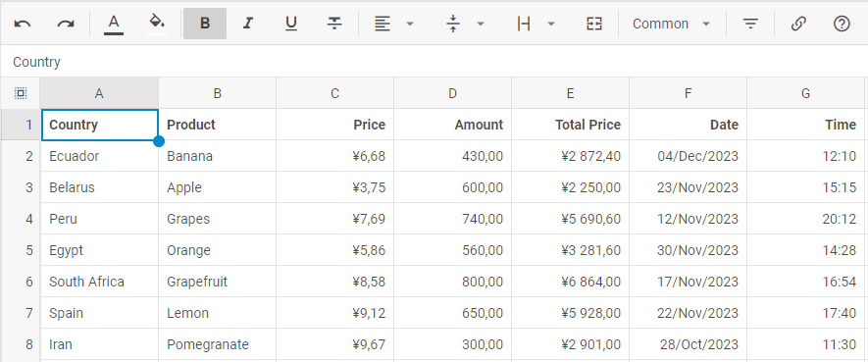Click the Time header cell
Image resolution: width=868 pixels, height=362 pixels.
805,125
